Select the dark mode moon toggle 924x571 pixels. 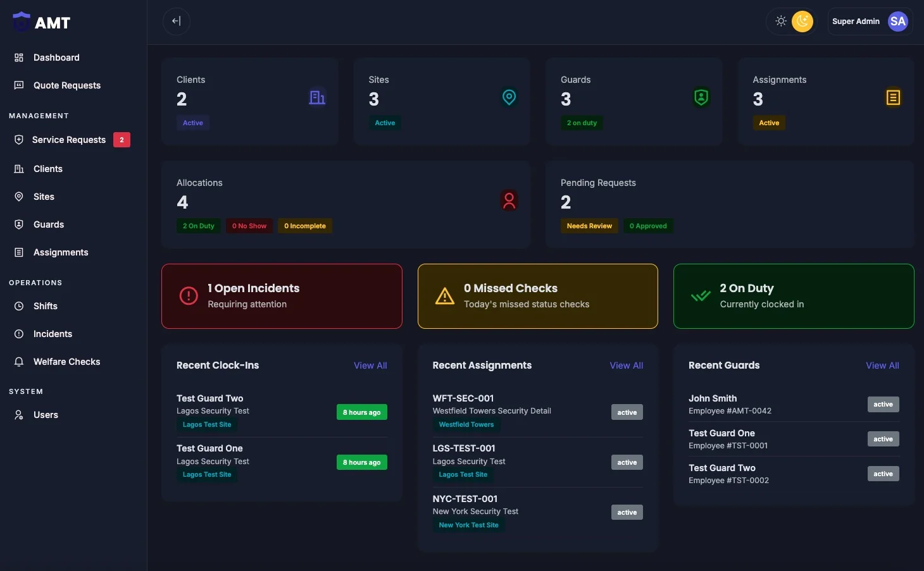tap(802, 21)
